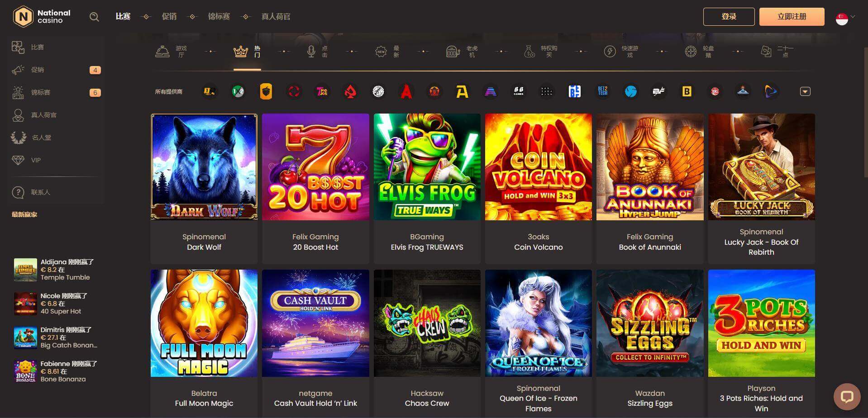This screenshot has height=418, width=868.
Task: Click the Bone Bonanza recent winner entry
Action: [55, 371]
